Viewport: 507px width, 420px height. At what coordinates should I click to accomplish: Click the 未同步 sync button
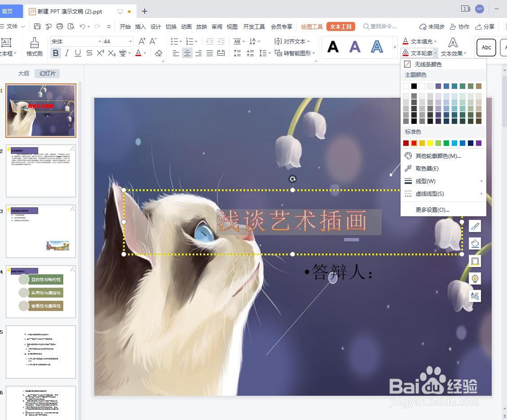(x=432, y=26)
